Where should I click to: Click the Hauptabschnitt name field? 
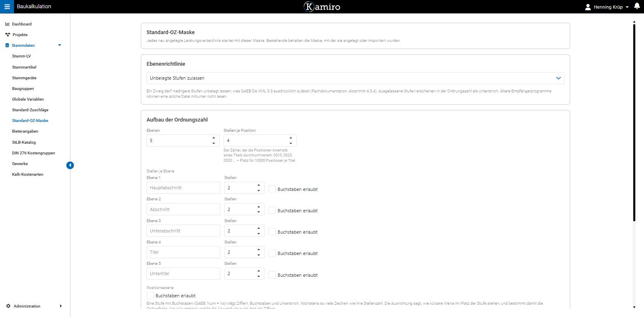pyautogui.click(x=183, y=188)
